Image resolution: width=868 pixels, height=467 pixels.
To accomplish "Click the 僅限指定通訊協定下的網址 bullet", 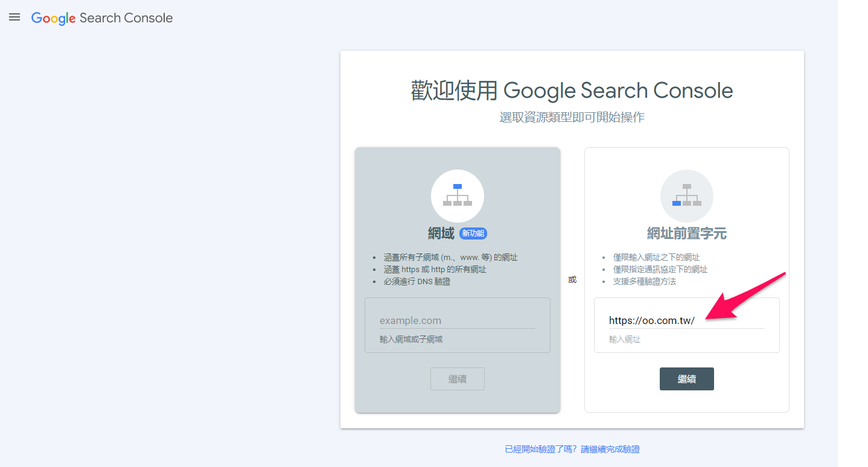I will click(x=660, y=270).
